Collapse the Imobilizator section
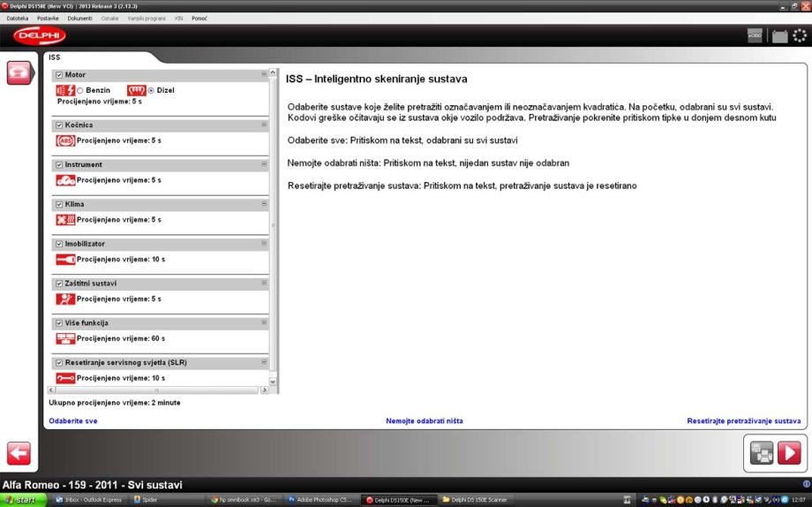This screenshot has width=812, height=507. coord(264,243)
